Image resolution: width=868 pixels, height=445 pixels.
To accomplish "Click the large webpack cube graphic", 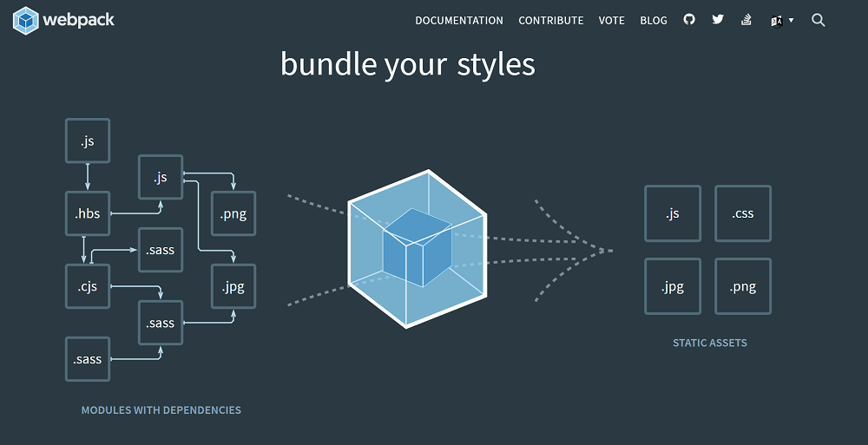I will [418, 249].
